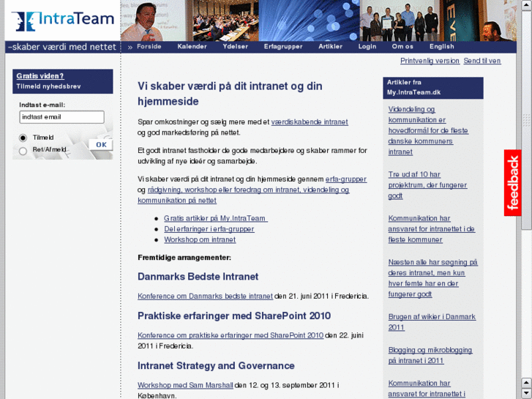Open article Brugen af wikier i Danmark 2011
Screen dimensions: 532x399
[x=432, y=322]
